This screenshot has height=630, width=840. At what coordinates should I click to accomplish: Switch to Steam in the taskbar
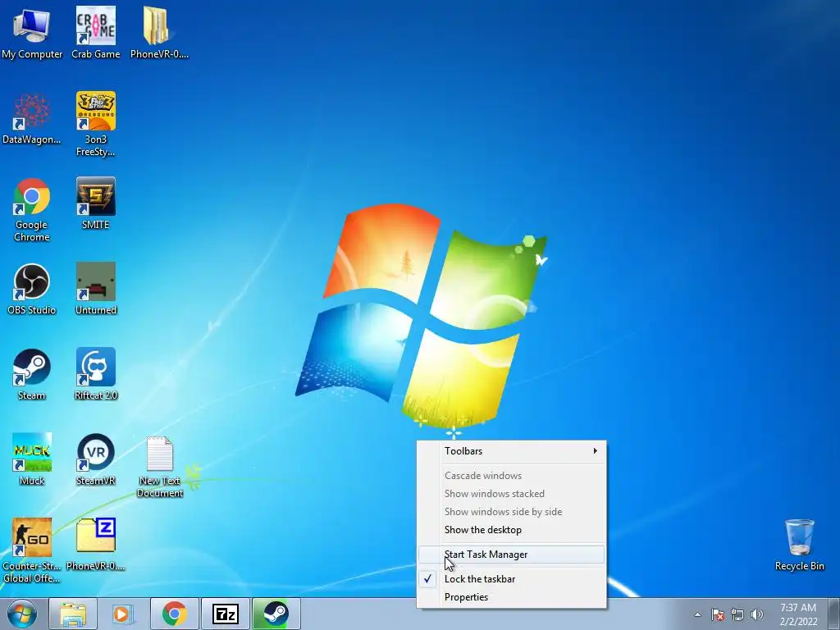(276, 614)
